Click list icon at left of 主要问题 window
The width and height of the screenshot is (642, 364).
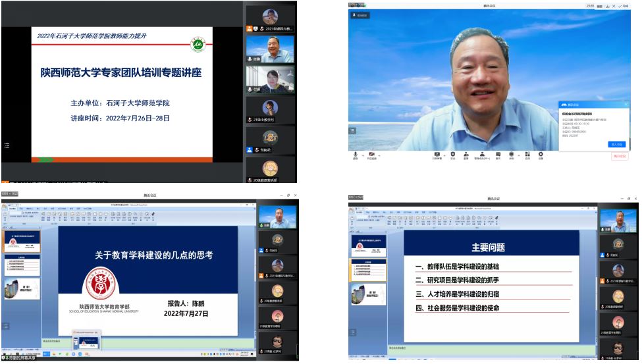[x=352, y=332]
